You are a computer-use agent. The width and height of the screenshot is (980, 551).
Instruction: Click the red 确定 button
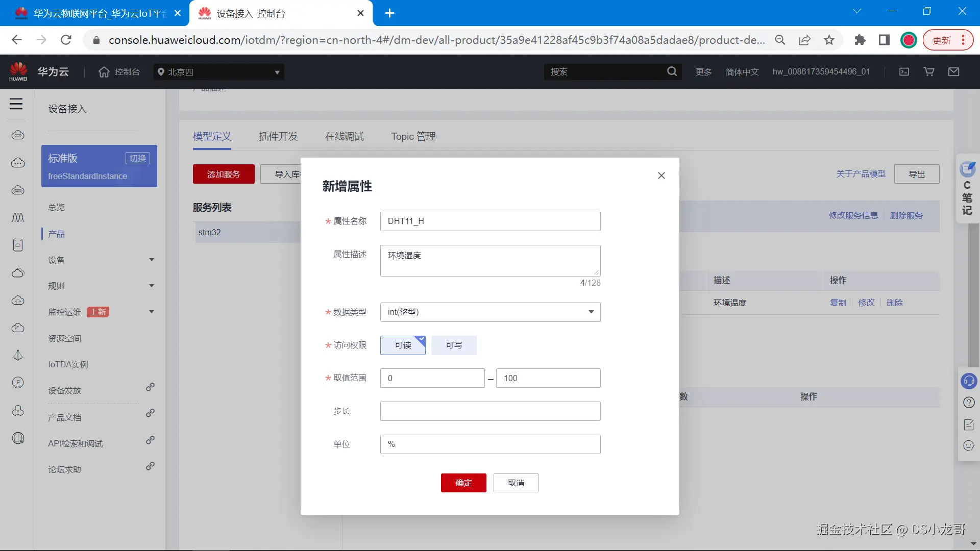pos(463,483)
